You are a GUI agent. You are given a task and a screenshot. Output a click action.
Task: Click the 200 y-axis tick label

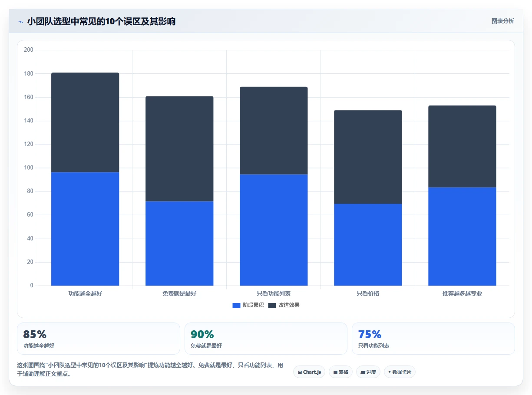coord(29,50)
